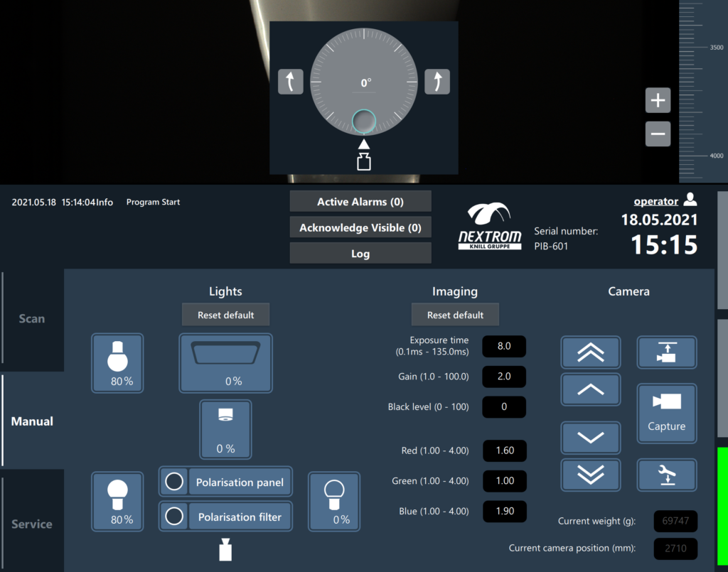Open the Active Alarms list
Image resolution: width=728 pixels, height=572 pixels.
tap(360, 202)
